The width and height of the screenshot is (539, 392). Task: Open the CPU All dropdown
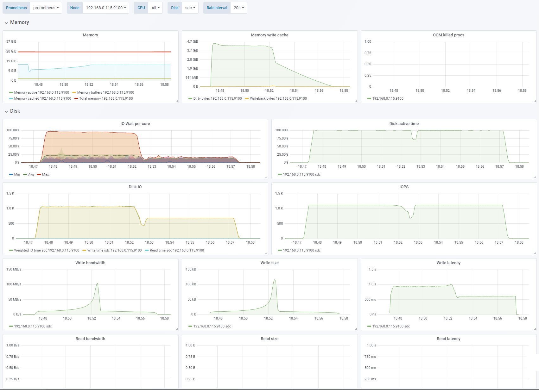click(155, 8)
